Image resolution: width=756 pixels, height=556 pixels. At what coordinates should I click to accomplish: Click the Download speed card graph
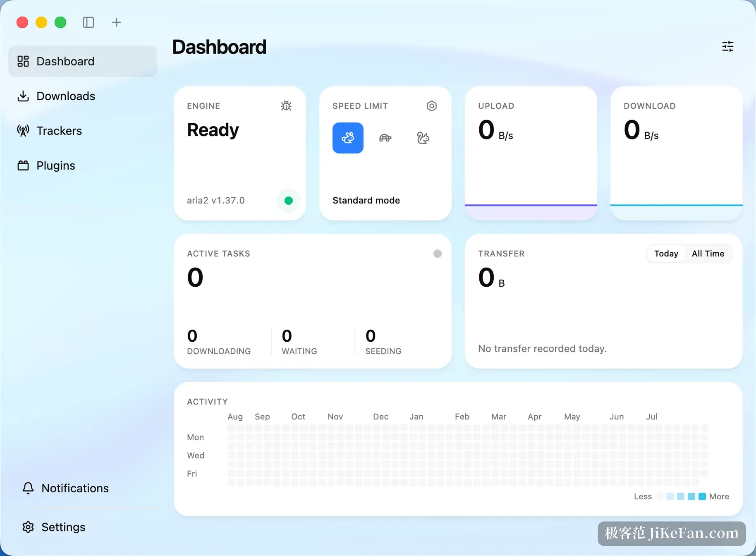[677, 212]
